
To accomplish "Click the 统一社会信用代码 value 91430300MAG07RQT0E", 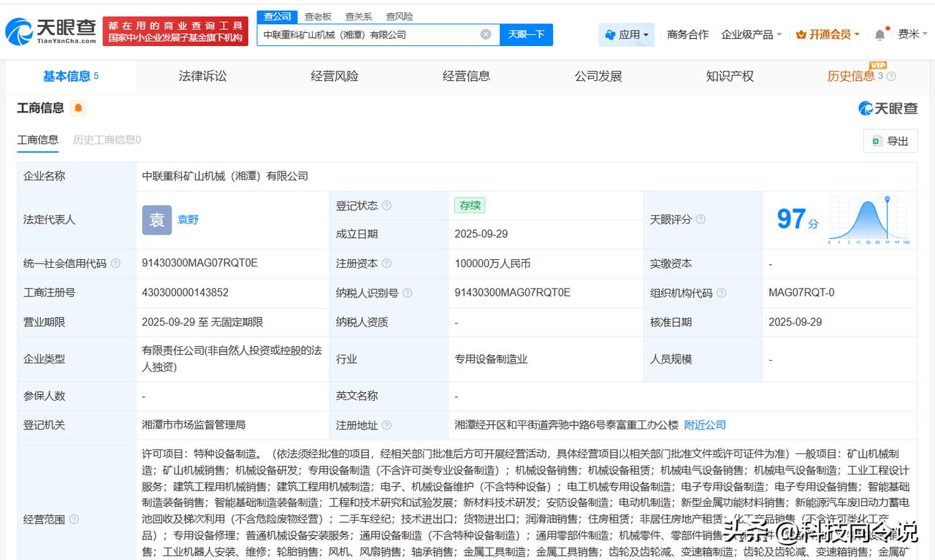I will coord(199,264).
